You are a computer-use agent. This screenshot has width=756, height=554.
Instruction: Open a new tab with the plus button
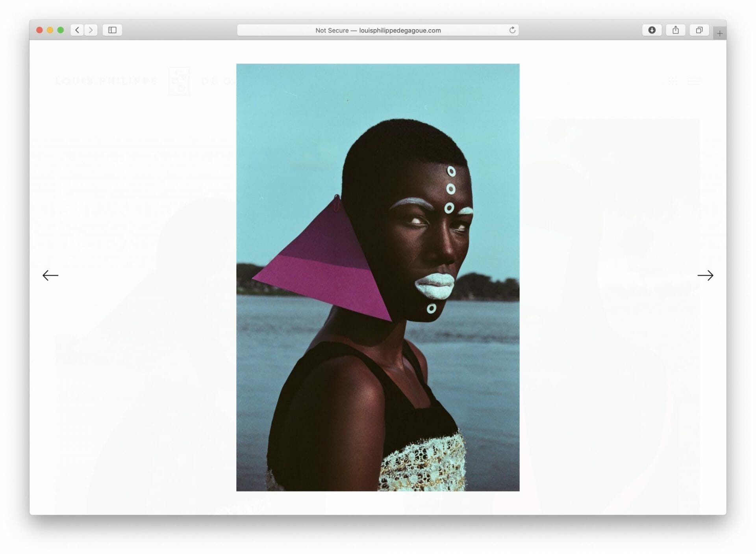tap(719, 33)
